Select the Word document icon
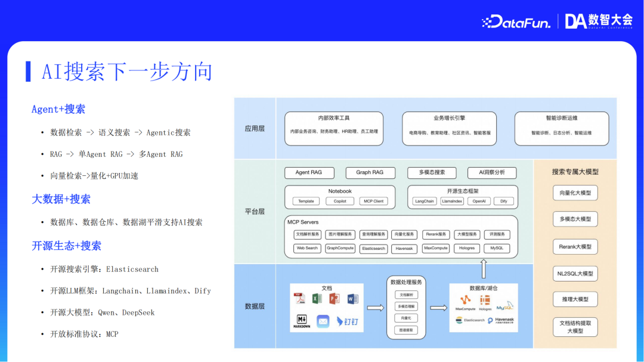 click(x=353, y=298)
